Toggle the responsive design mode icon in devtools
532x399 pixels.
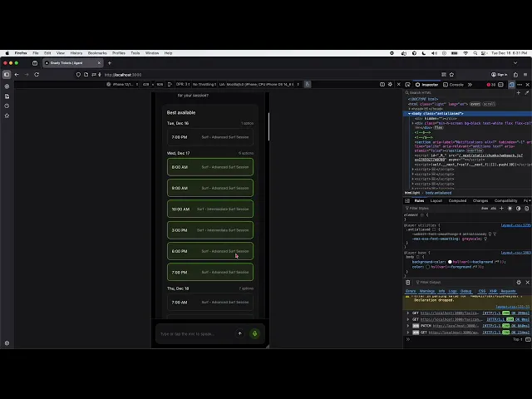pos(511,85)
